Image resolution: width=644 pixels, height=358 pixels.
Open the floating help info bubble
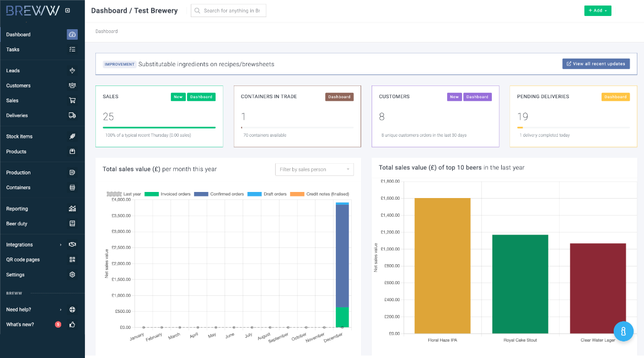coord(623,331)
